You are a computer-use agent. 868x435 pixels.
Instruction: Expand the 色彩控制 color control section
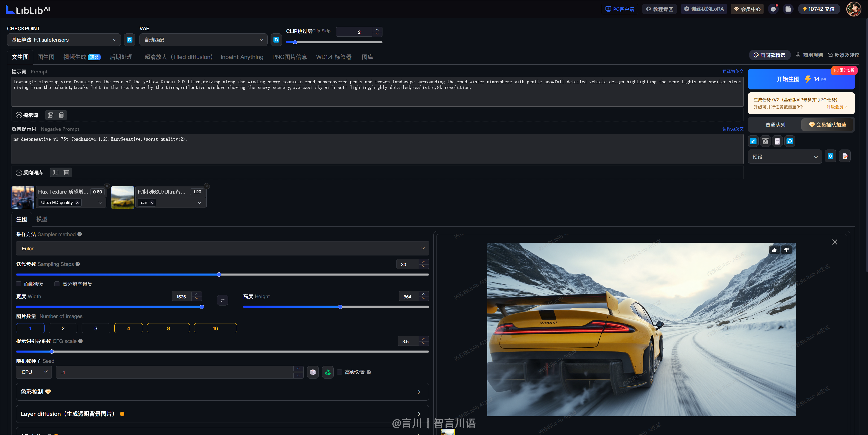(222, 392)
